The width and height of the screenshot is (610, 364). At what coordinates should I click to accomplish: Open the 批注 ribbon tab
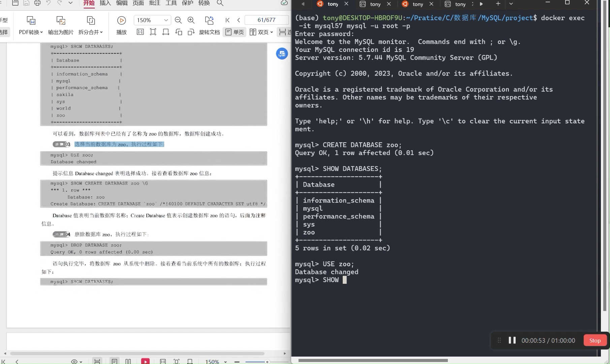(155, 3)
